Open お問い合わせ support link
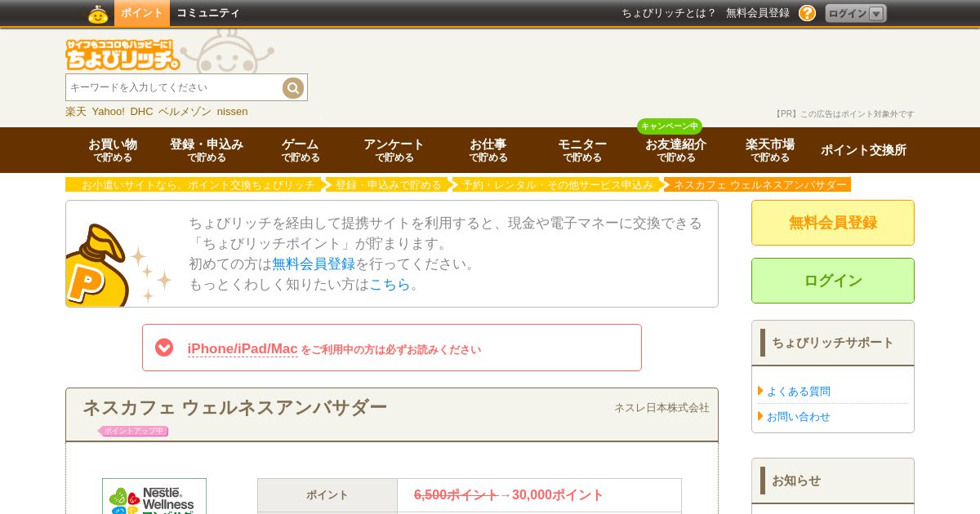Screen dimensions: 980x514 click(798, 417)
